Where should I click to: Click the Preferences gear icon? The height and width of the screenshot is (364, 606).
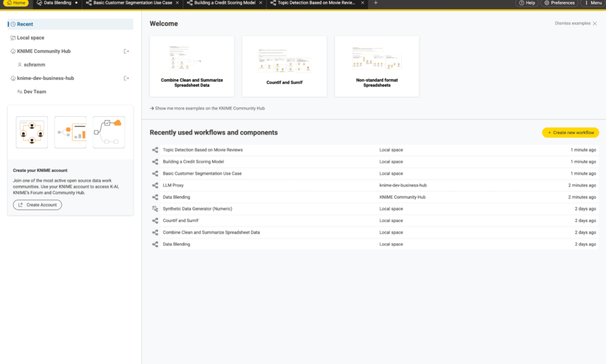[547, 3]
